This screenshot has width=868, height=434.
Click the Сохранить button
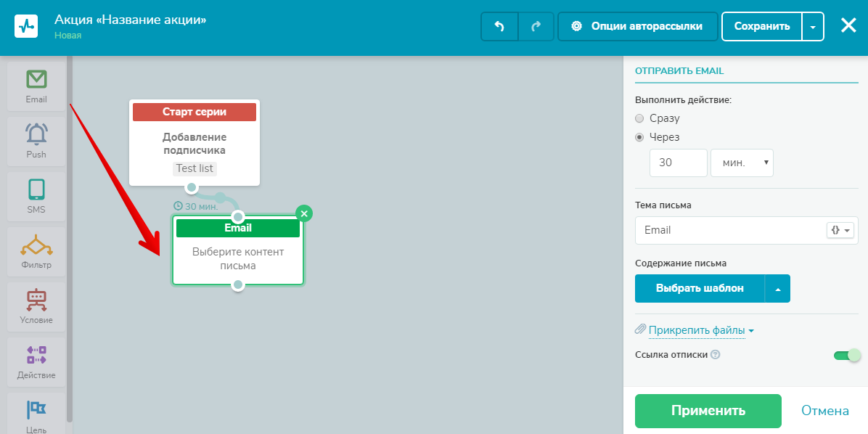762,27
